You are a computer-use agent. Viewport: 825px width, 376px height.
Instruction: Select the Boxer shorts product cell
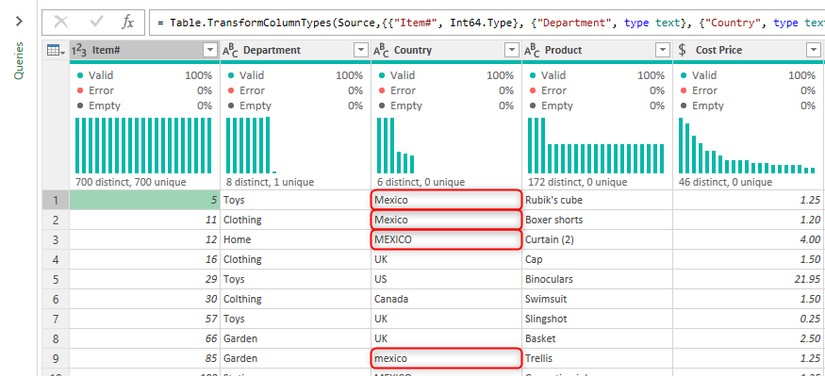click(x=597, y=220)
